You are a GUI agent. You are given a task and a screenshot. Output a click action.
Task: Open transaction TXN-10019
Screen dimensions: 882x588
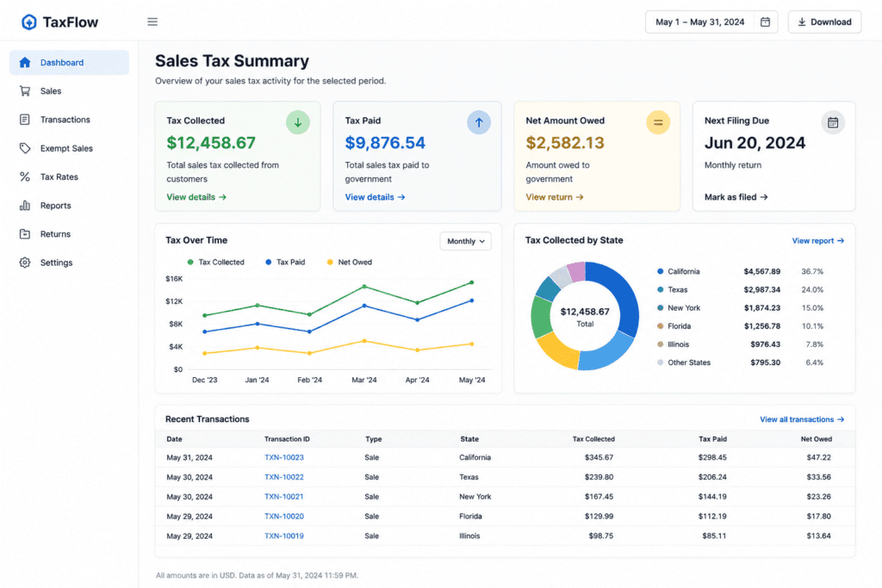click(284, 536)
